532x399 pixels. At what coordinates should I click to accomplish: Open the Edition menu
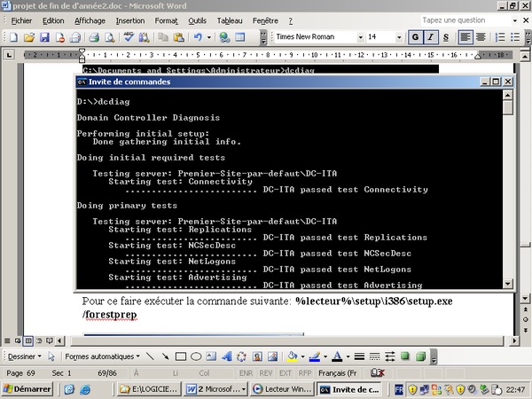(x=53, y=20)
